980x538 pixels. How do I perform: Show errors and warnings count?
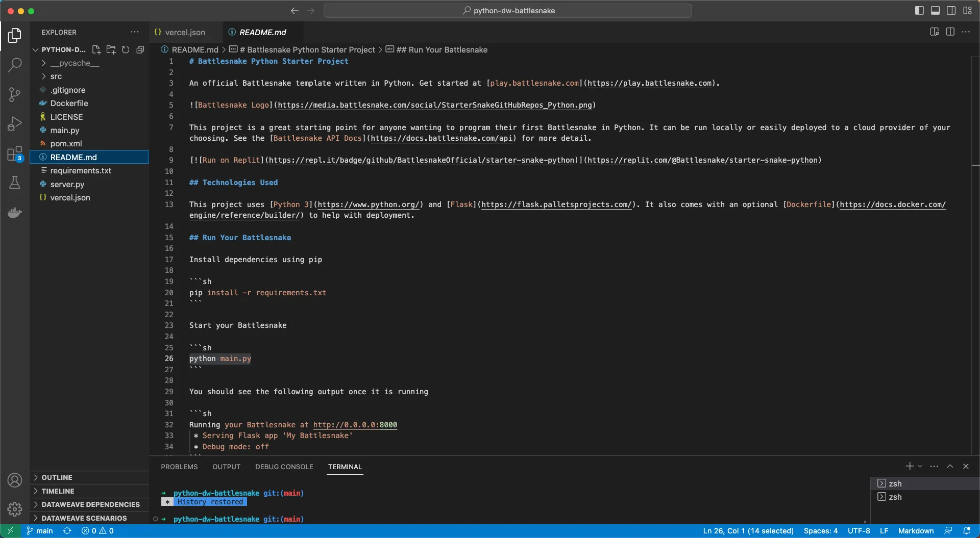point(97,531)
